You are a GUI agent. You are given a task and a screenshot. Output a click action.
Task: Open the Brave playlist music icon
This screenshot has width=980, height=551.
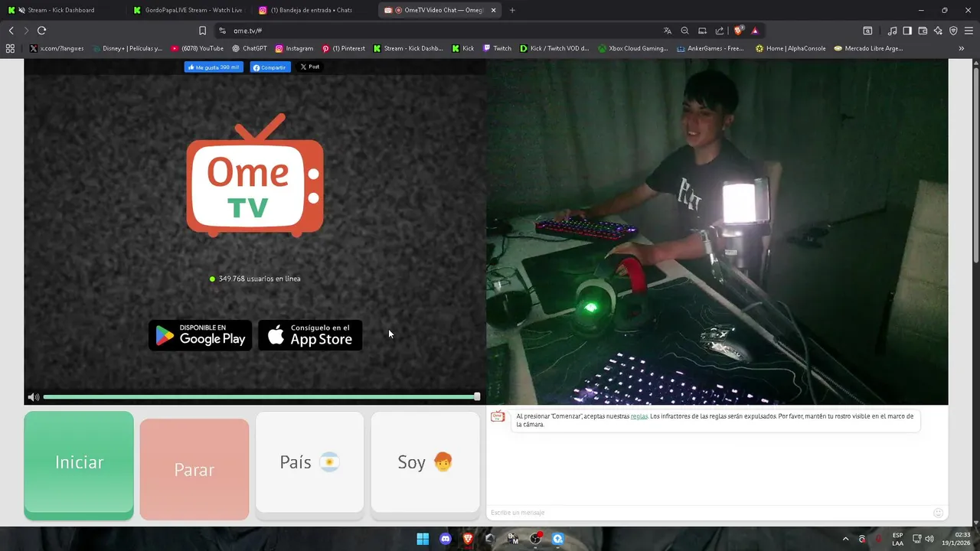[x=893, y=31]
